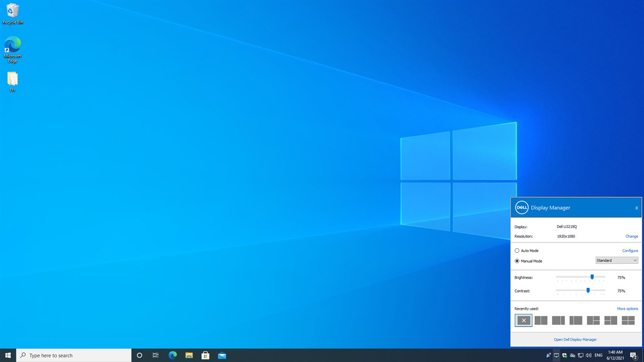This screenshot has width=644, height=362.
Task: Choose the three-column Easy Arrange layout
Action: [x=558, y=320]
